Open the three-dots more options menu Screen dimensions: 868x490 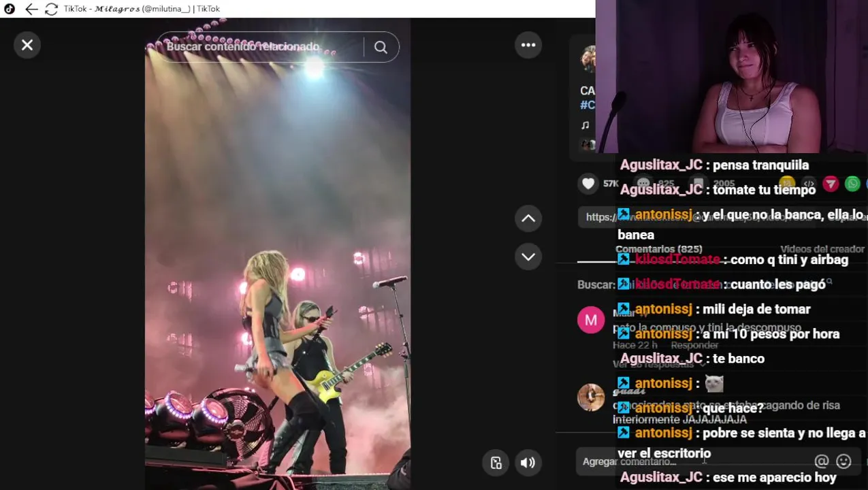tap(528, 45)
